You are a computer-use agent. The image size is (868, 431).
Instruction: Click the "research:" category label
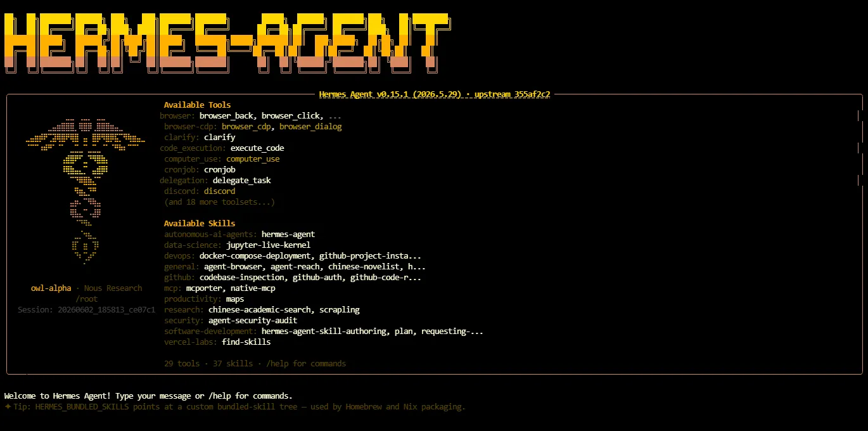[x=184, y=310]
